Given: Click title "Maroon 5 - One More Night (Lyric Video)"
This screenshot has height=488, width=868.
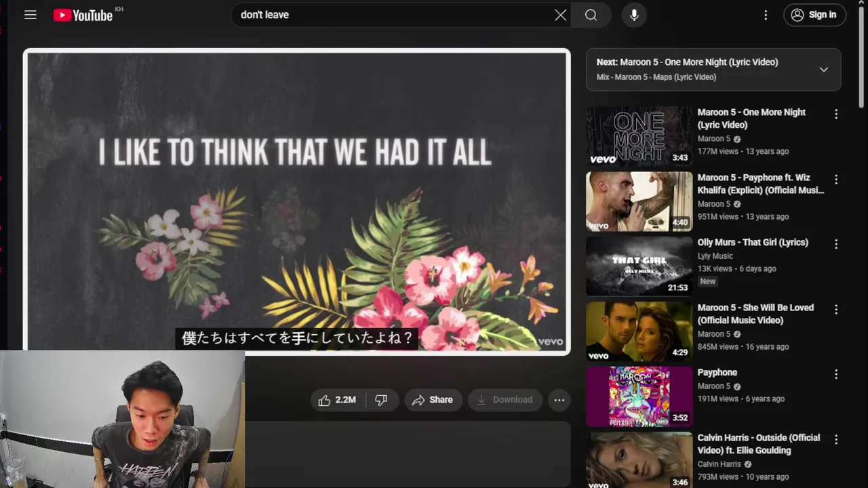Looking at the screenshot, I should coord(751,119).
